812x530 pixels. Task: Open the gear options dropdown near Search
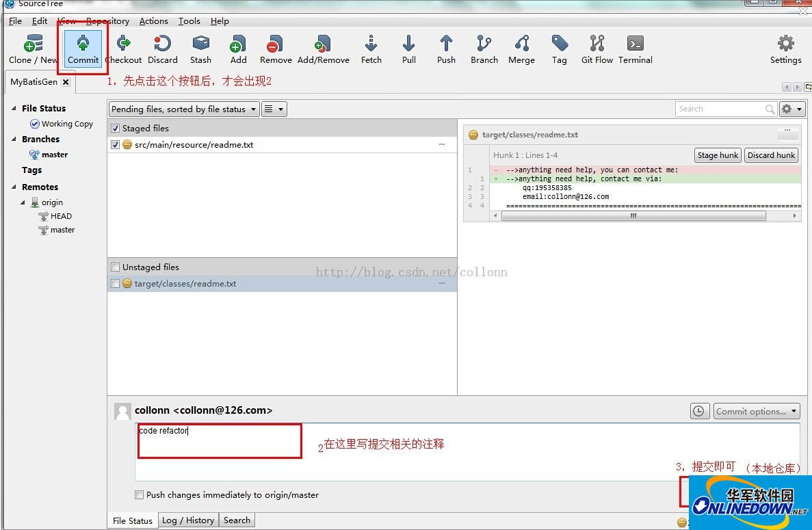click(x=791, y=109)
